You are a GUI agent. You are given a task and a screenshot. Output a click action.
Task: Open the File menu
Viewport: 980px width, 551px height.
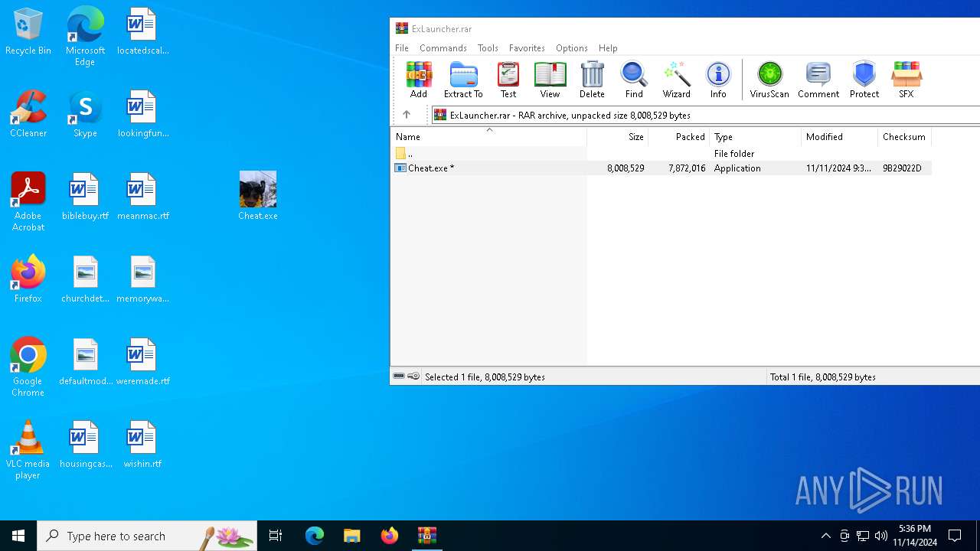click(x=402, y=47)
